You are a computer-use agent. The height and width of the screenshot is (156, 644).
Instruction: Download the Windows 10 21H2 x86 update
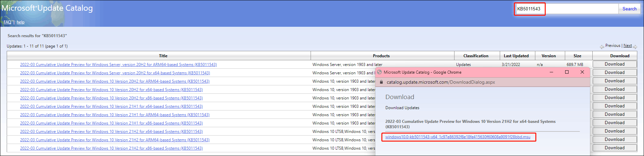614,148
